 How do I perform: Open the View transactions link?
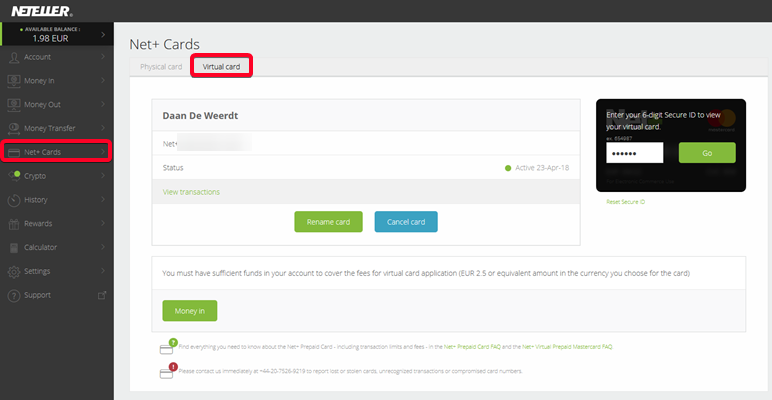point(191,192)
